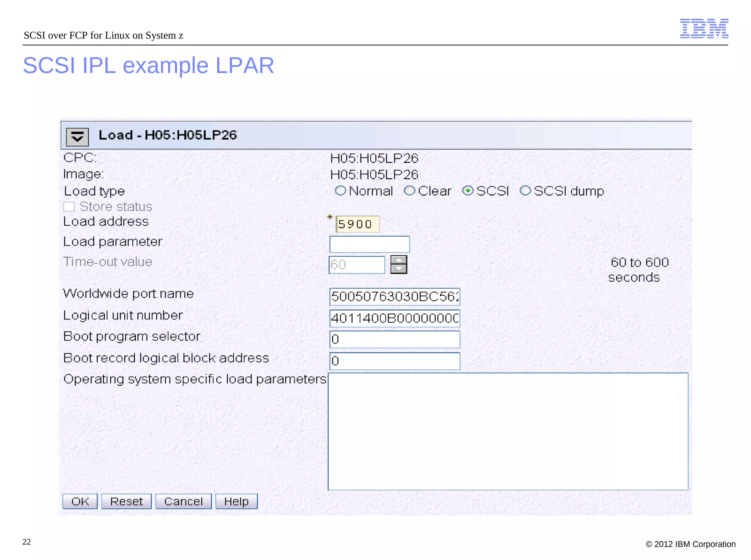Select the Clear load type
Screen dimensions: 751x560
click(409, 190)
